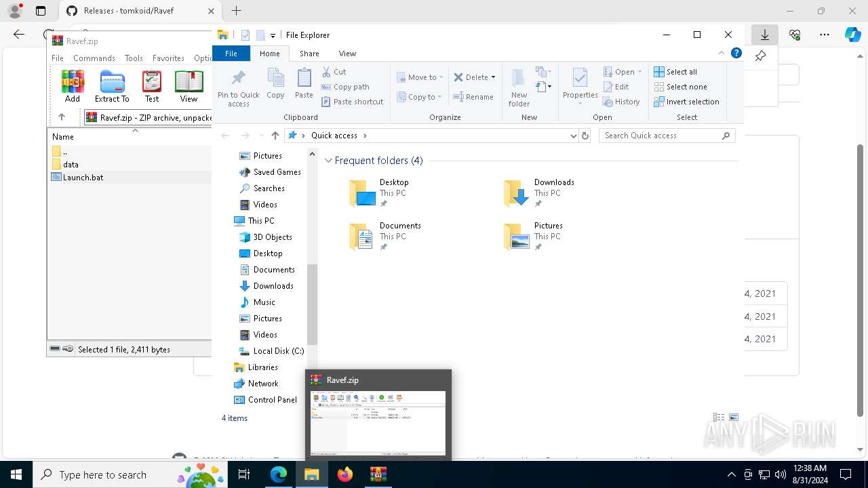Screen dimensions: 868x488
Task: Go up one level in WinRAR
Action: click(x=62, y=117)
